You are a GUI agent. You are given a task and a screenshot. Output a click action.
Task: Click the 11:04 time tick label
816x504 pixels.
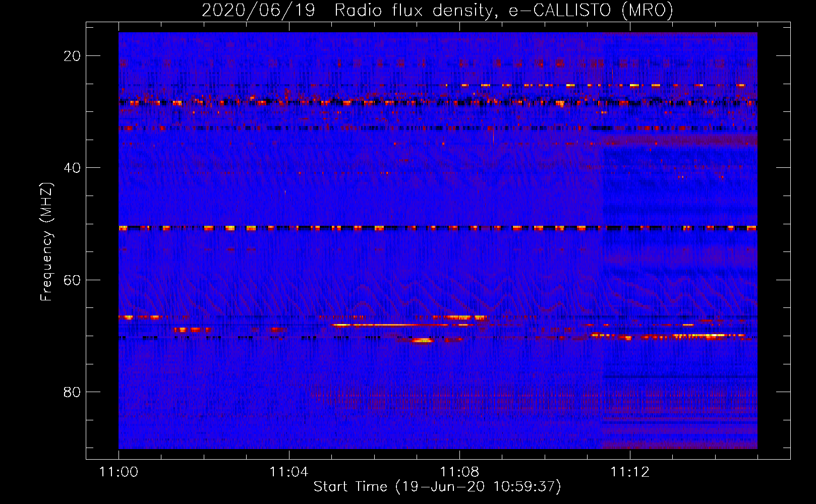tap(289, 472)
